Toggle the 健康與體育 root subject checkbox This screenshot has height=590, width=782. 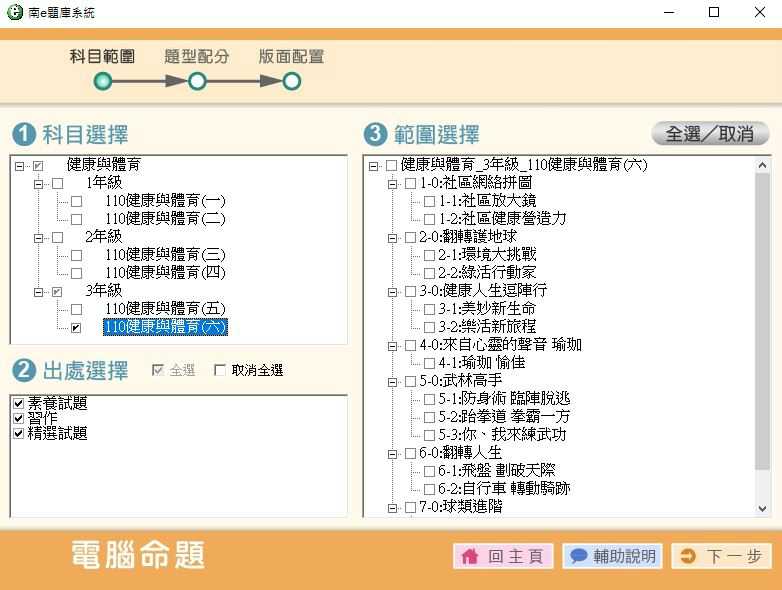(38, 166)
